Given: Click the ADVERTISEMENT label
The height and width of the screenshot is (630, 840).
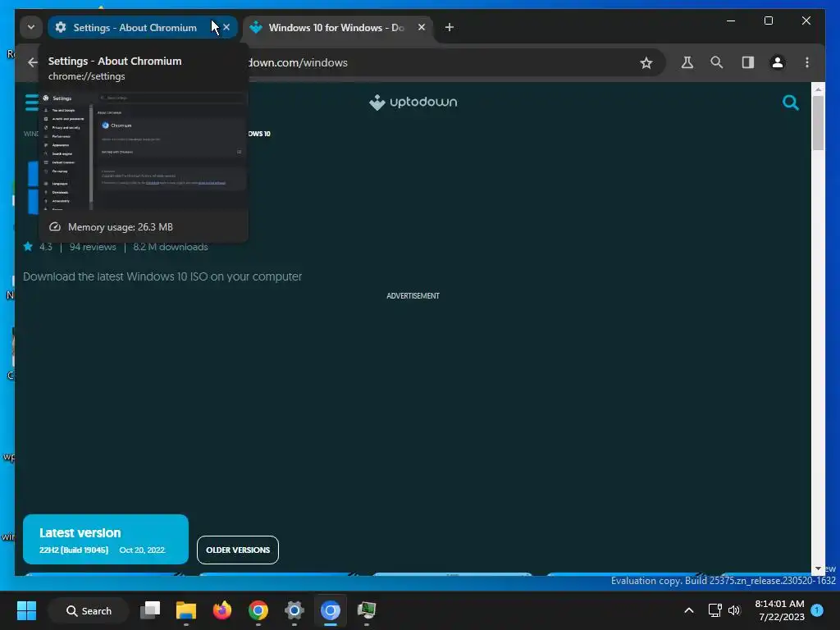Looking at the screenshot, I should tap(413, 295).
